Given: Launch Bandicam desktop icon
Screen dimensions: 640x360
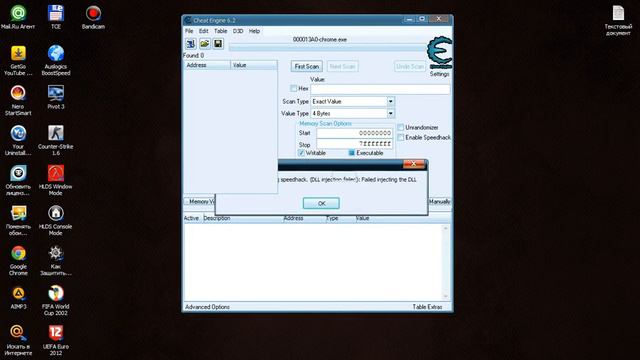Looking at the screenshot, I should [x=93, y=17].
